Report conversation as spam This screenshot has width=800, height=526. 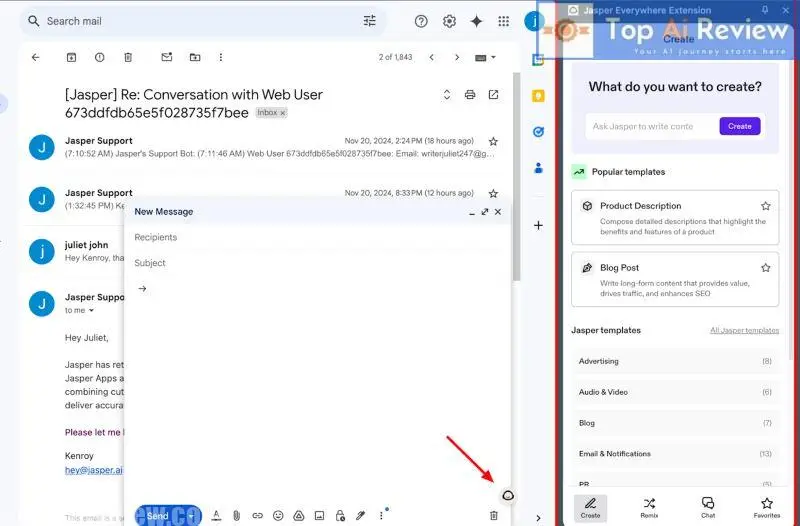(x=99, y=57)
